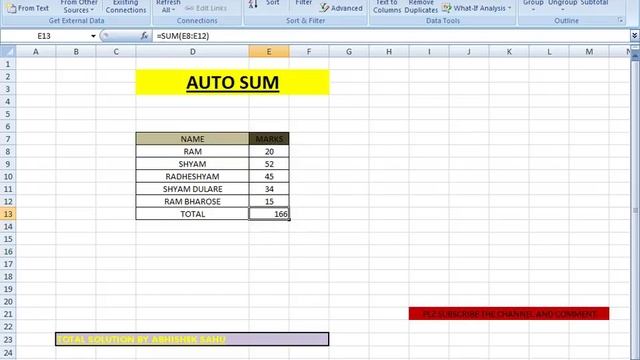Click the cell with marks 45
Image resolution: width=640 pixels, height=360 pixels.
pyautogui.click(x=269, y=176)
